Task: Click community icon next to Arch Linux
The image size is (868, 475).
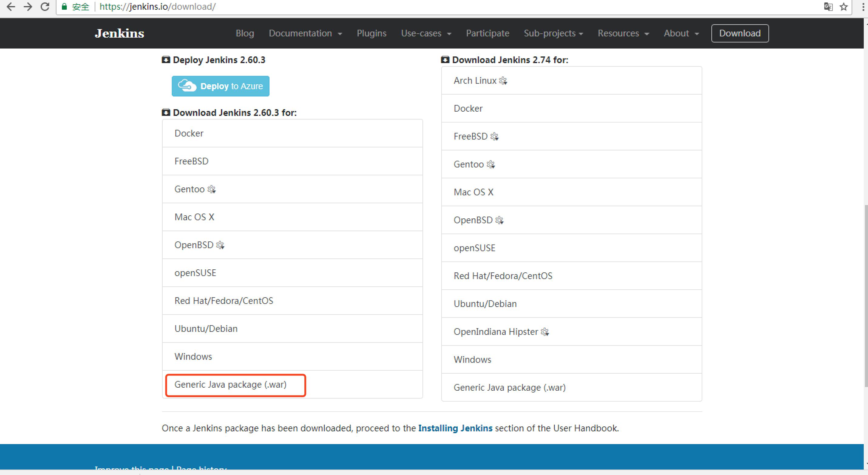Action: [x=503, y=81]
